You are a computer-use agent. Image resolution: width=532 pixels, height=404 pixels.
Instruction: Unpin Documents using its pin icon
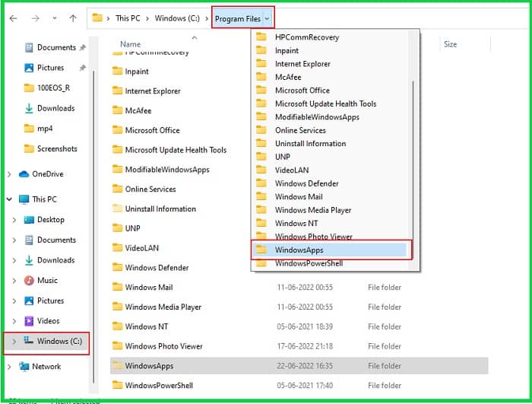82,48
